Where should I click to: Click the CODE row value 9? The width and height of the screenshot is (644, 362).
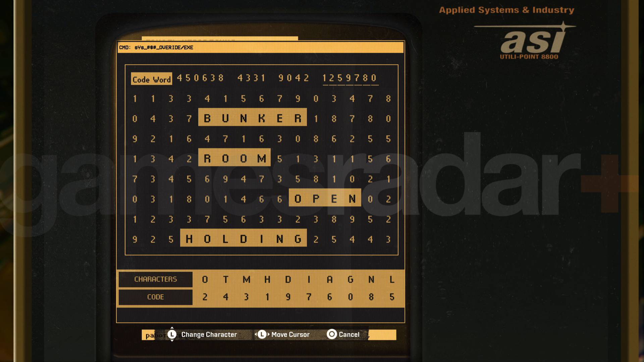pos(286,296)
